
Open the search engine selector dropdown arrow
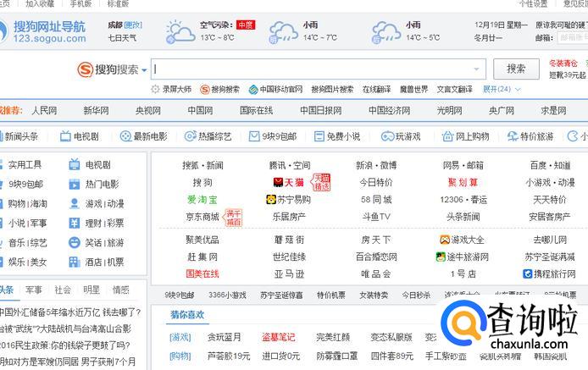[x=144, y=70]
